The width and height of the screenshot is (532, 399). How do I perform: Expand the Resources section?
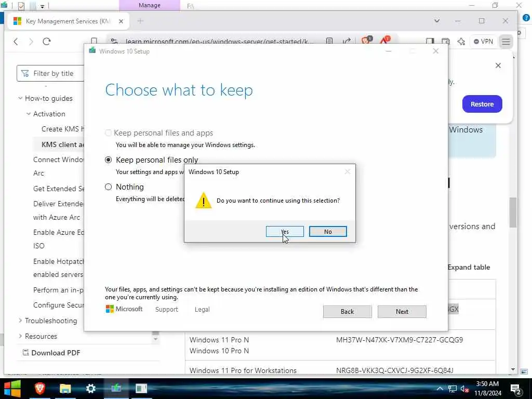pyautogui.click(x=20, y=336)
